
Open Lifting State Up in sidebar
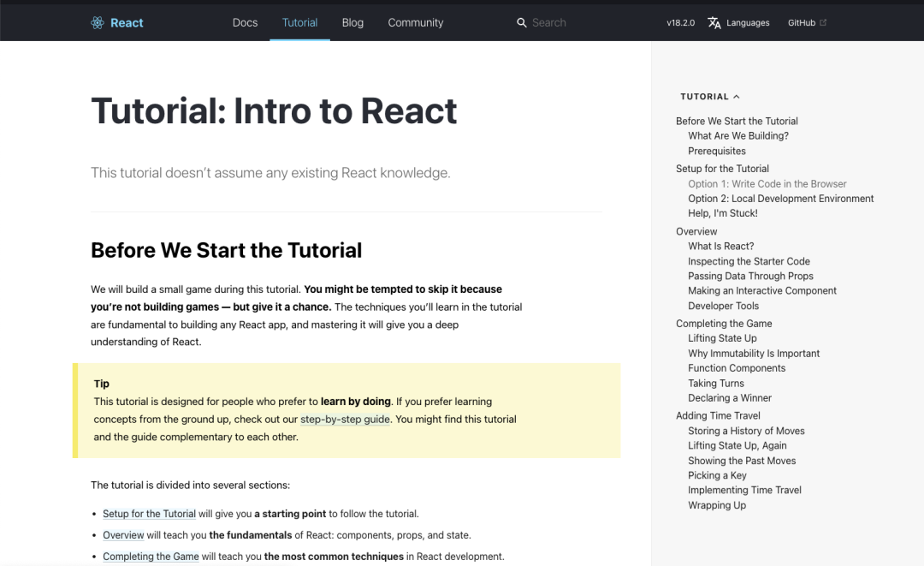722,338
